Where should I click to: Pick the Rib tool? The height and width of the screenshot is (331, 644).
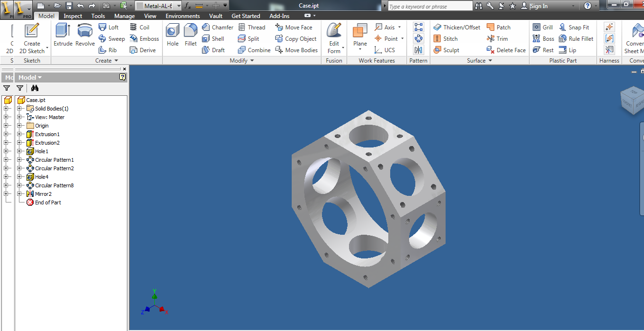tap(107, 50)
